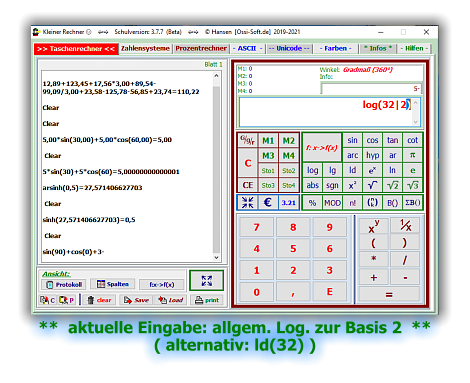Image resolution: width=470 pixels, height=383 pixels.
Task: Insert square root of 3
Action: point(413,185)
